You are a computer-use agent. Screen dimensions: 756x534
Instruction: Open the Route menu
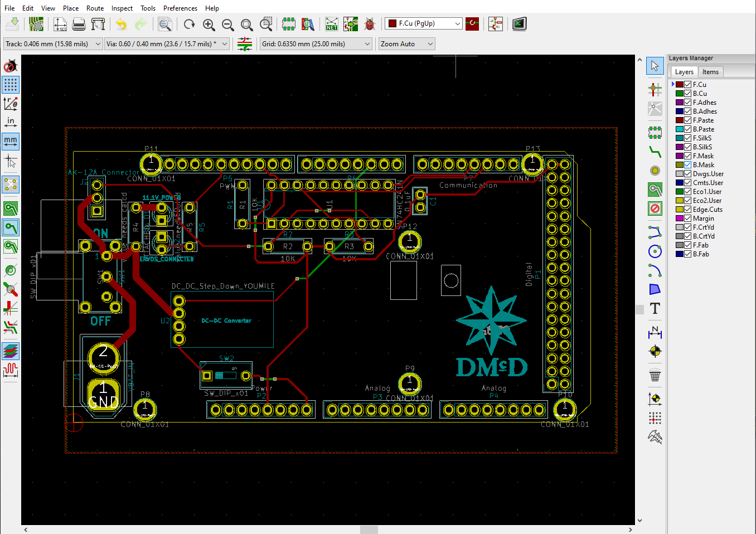[x=95, y=8]
